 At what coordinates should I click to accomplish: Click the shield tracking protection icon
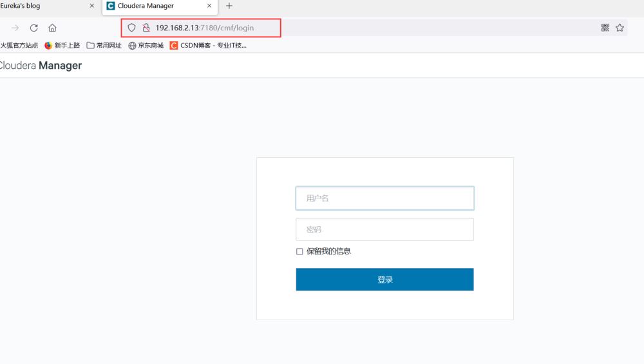click(132, 28)
